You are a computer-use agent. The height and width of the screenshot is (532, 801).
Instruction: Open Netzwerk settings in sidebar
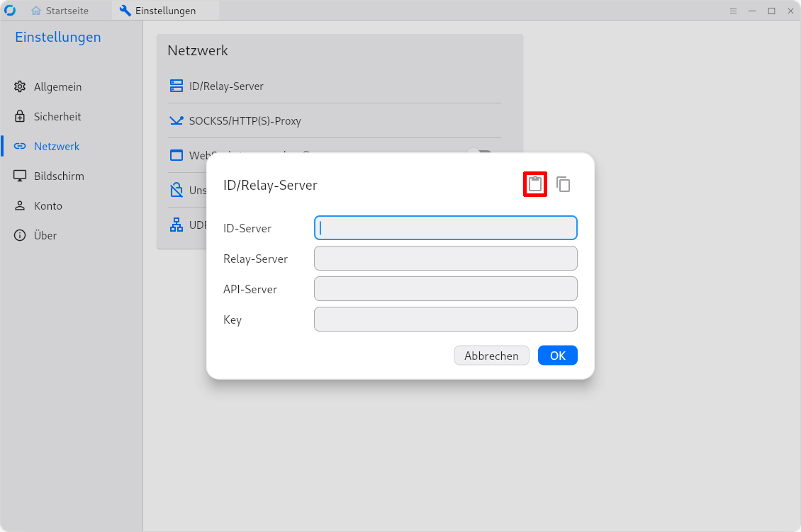57,147
